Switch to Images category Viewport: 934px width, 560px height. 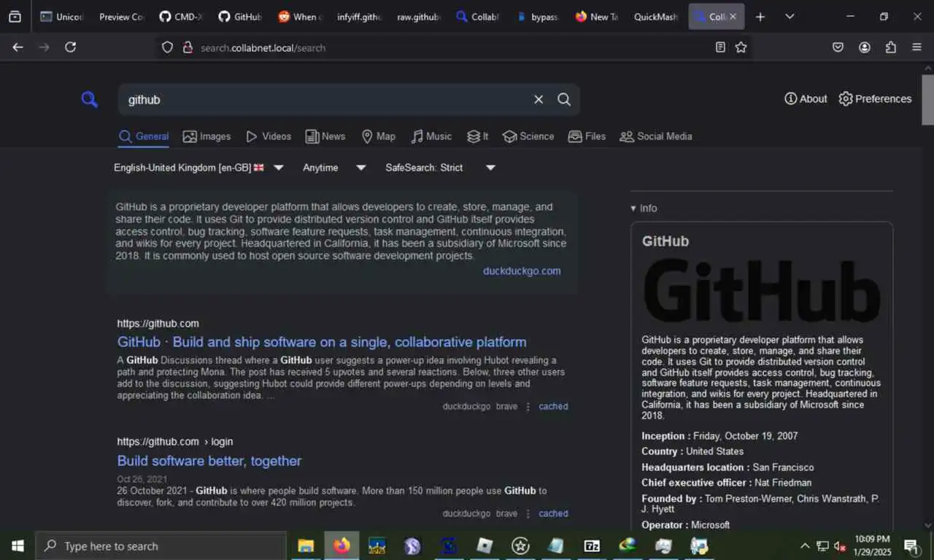click(x=207, y=136)
